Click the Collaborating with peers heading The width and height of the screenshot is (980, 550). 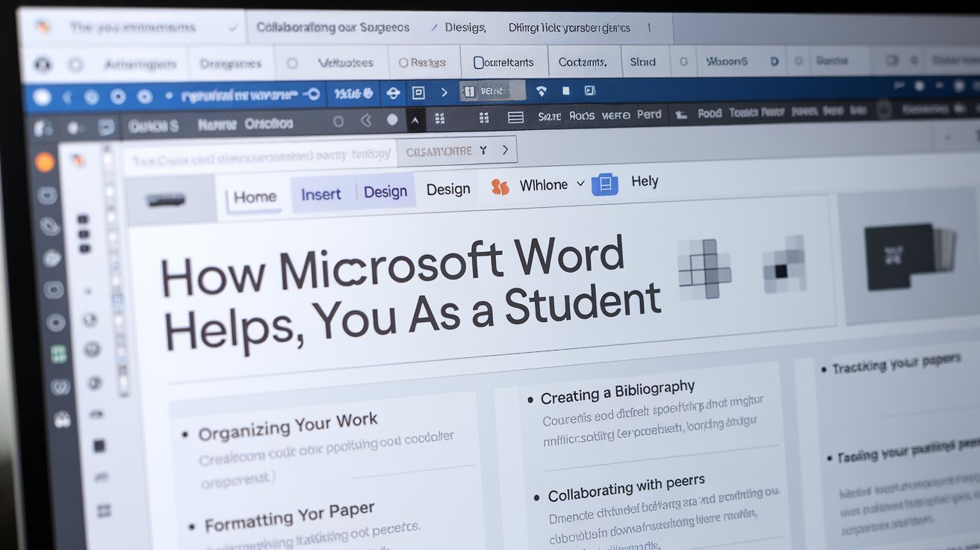pos(627,487)
